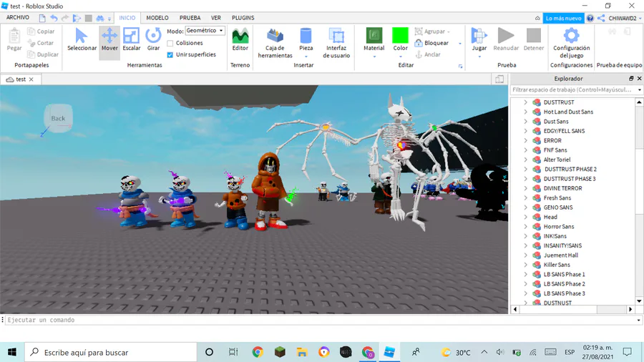
Task: Open Chrome from the Windows taskbar
Action: (x=258, y=352)
